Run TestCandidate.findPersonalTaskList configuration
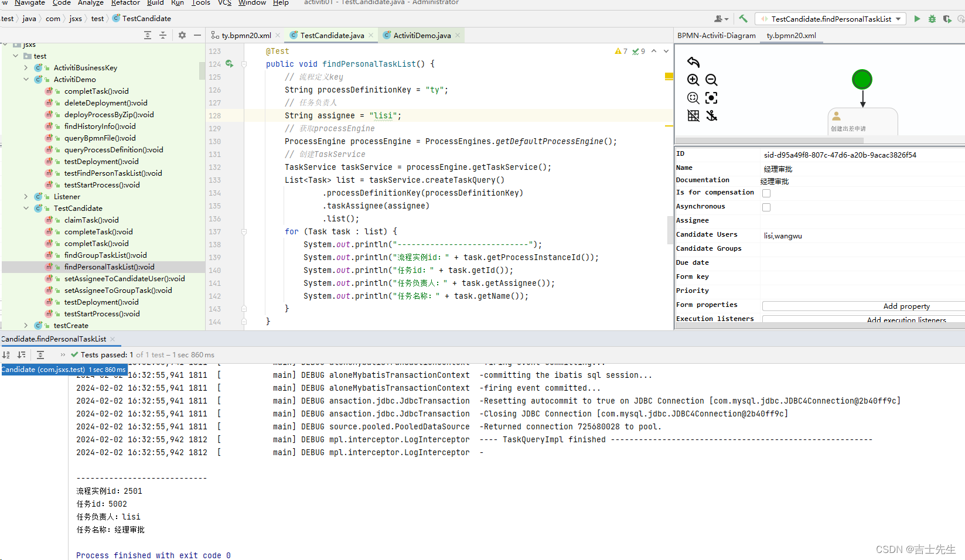 tap(917, 19)
